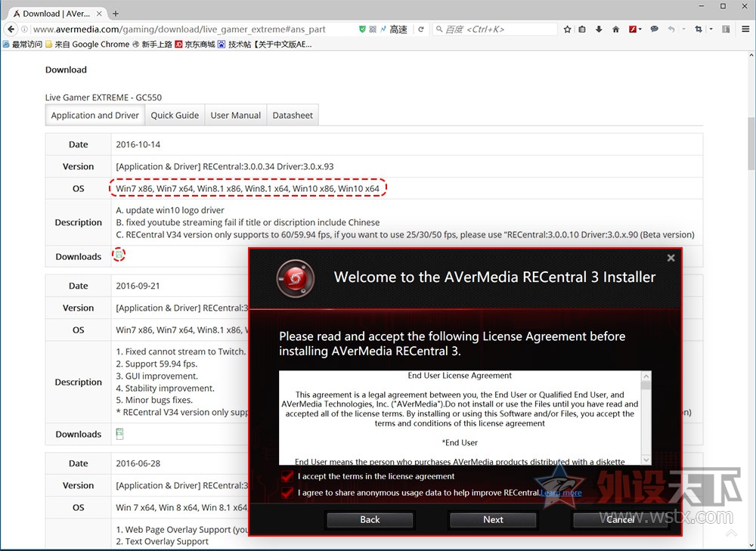Click the 高速 speed mode indicator

[398, 29]
